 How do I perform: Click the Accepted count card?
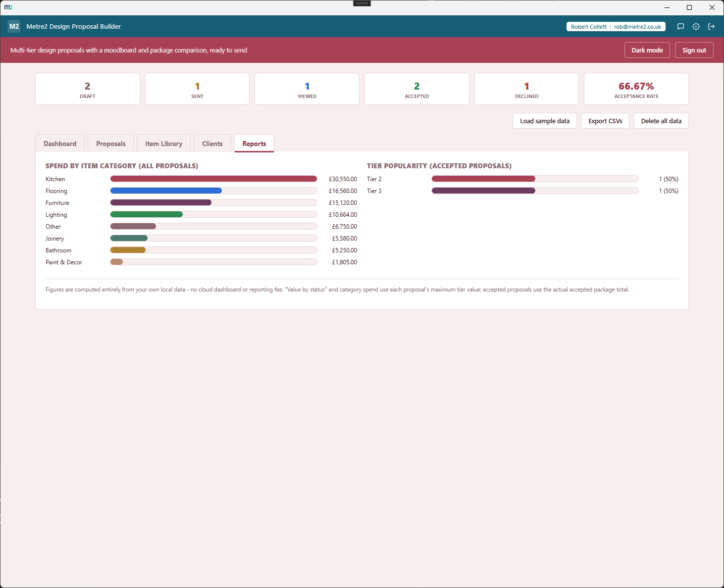[x=417, y=89]
